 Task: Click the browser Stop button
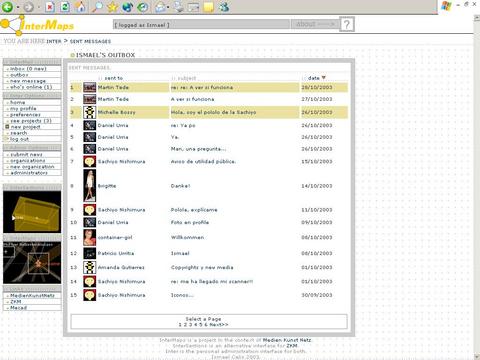click(x=50, y=7)
